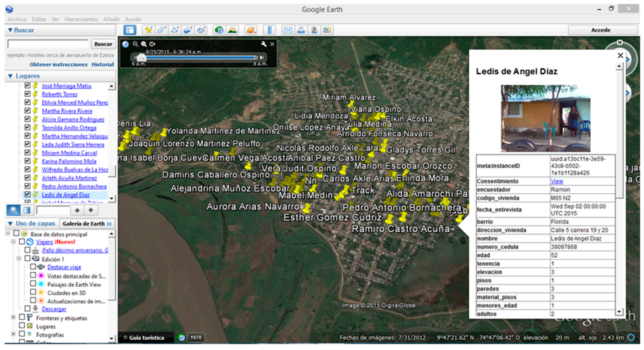Select the Add Polygon tool
Viewport: 644px width, 350px height.
pos(161,30)
